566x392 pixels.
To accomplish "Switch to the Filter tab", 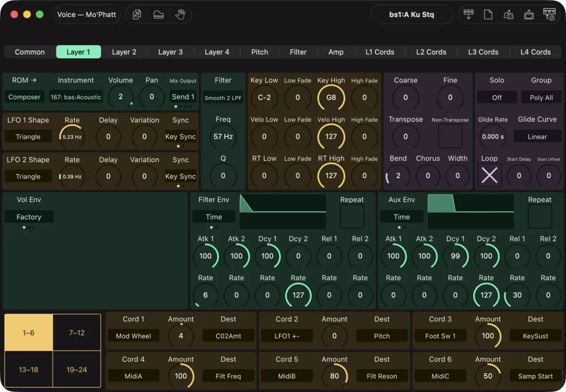I will [298, 52].
